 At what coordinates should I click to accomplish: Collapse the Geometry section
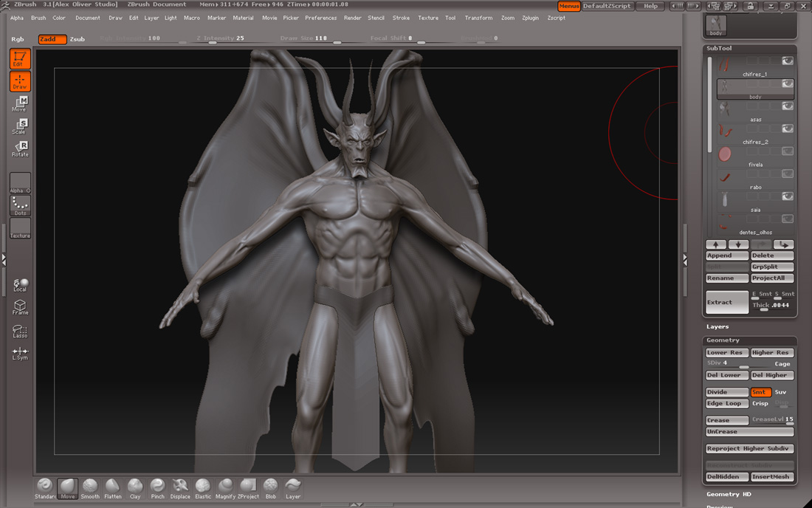[x=723, y=340]
